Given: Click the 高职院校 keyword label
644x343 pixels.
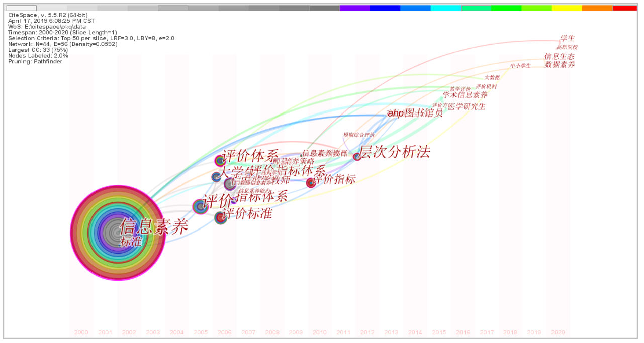Looking at the screenshot, I should pyautogui.click(x=567, y=47).
